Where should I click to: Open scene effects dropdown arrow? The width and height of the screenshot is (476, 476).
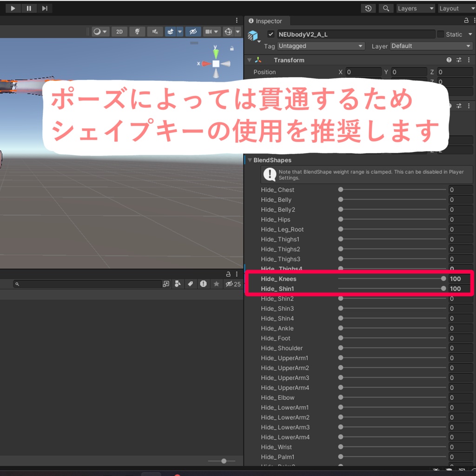click(x=180, y=32)
